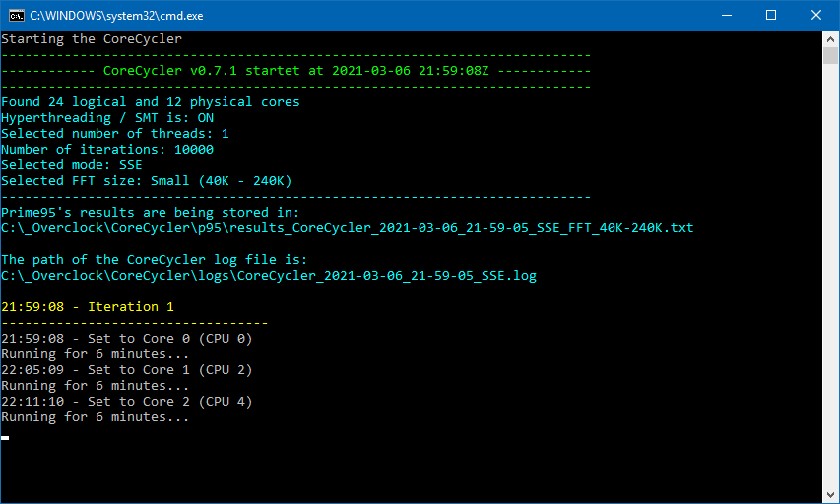This screenshot has height=504, width=840.
Task: Click the blinking cursor at the prompt
Action: coord(5,437)
